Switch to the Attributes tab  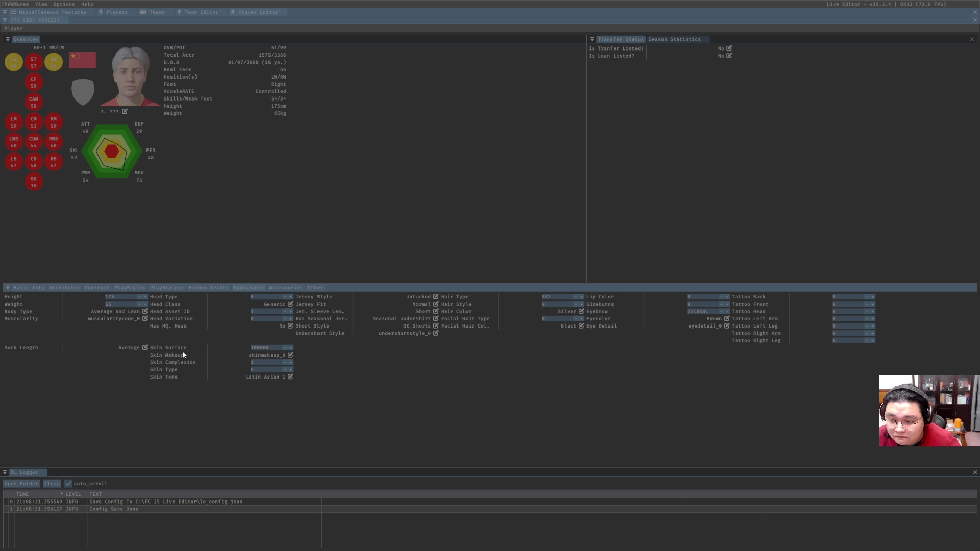coord(64,288)
